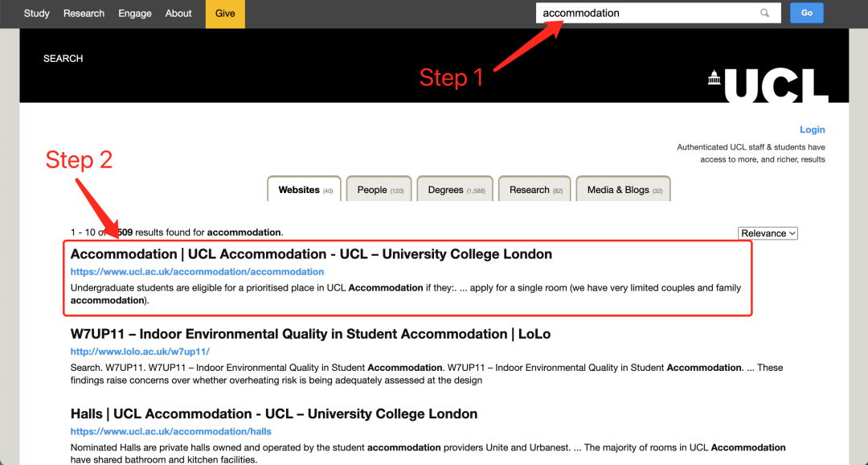This screenshot has width=868, height=465.
Task: Open the Engage menu
Action: pyautogui.click(x=135, y=14)
